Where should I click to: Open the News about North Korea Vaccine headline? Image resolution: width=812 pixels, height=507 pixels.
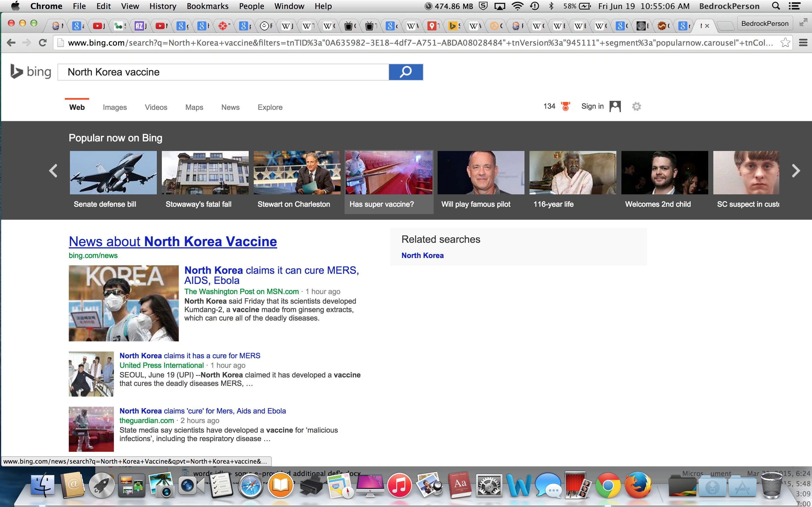coord(173,241)
